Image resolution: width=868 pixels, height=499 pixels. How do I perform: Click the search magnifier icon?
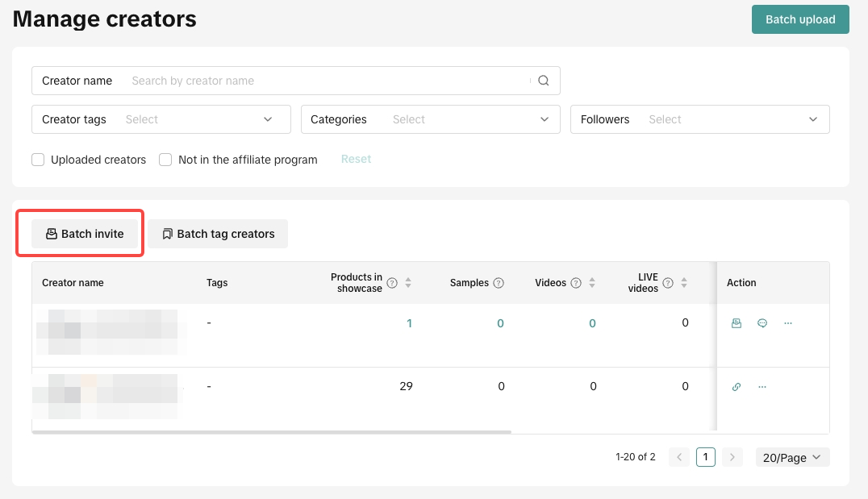tap(544, 81)
